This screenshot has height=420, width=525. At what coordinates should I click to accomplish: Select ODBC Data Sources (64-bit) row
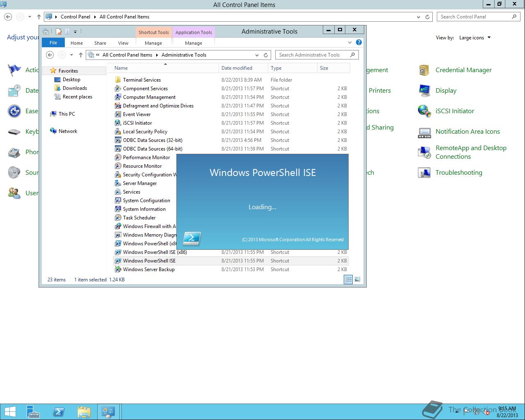point(231,149)
